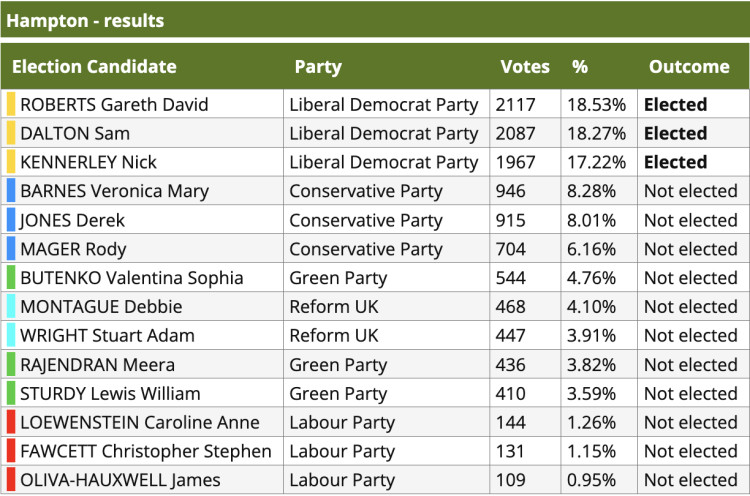Screen dimensions: 750x496
Task: Select candidate name KENNERLEY Nick
Action: [88, 162]
